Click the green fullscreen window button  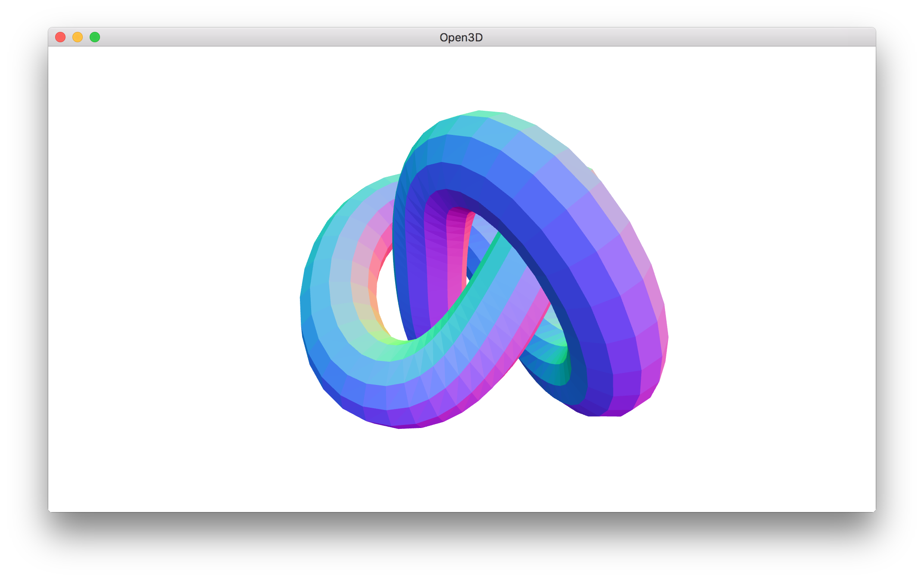point(95,37)
